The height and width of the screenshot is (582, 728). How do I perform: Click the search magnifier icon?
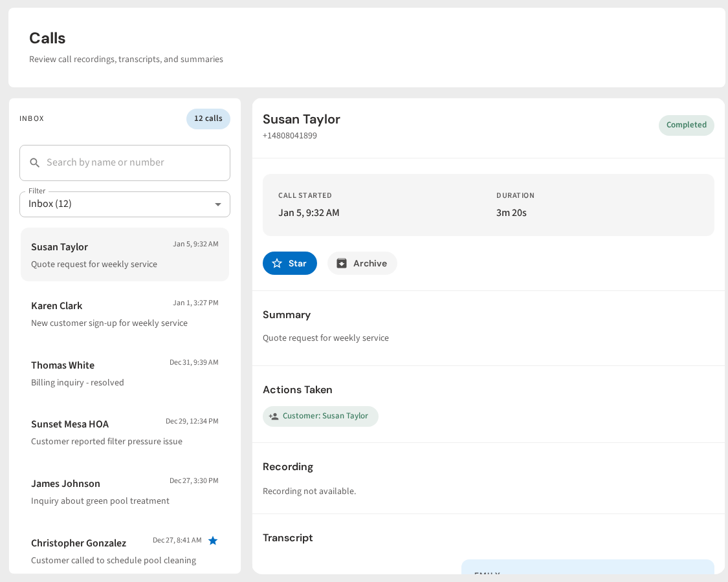pyautogui.click(x=34, y=163)
